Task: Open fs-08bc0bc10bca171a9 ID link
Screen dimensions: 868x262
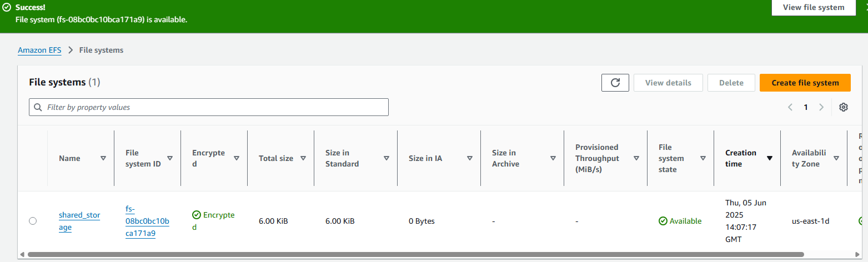Action: (147, 221)
